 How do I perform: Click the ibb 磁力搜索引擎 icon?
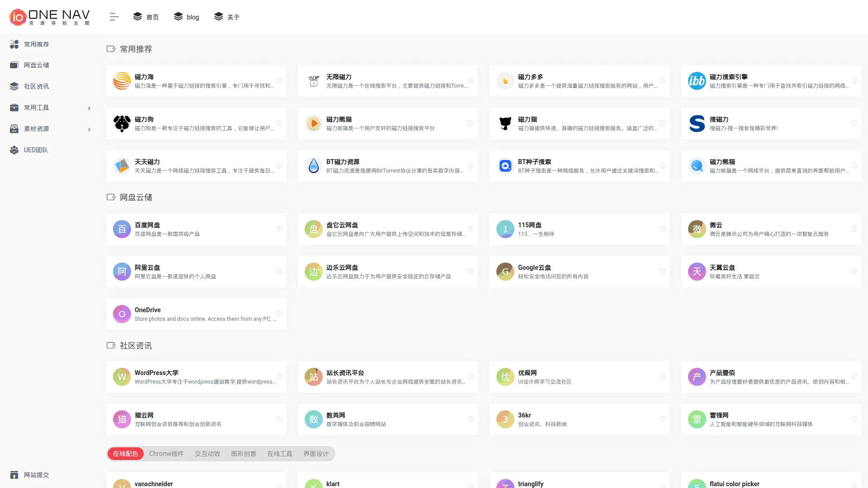tap(697, 81)
